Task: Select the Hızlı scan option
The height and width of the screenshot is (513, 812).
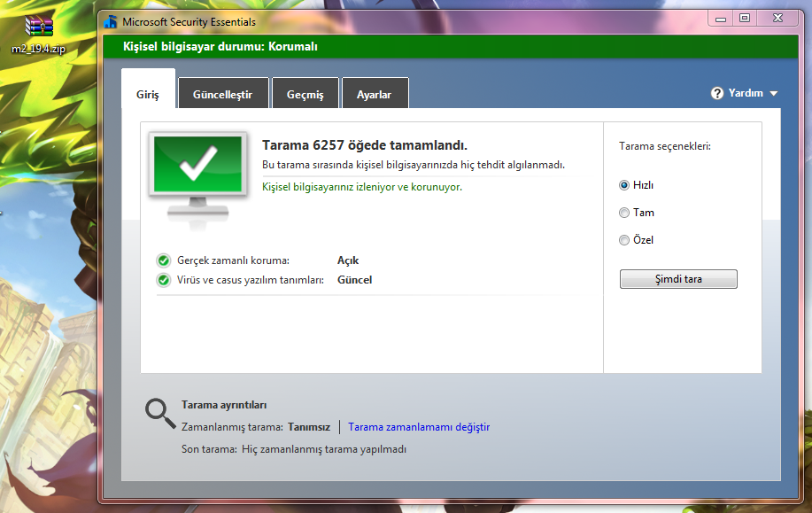Action: (624, 185)
